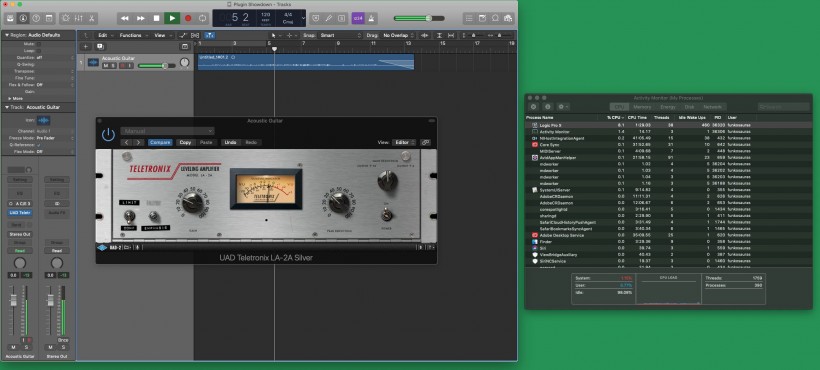Click the Acoustic Guitar track pan knob

tap(185, 63)
